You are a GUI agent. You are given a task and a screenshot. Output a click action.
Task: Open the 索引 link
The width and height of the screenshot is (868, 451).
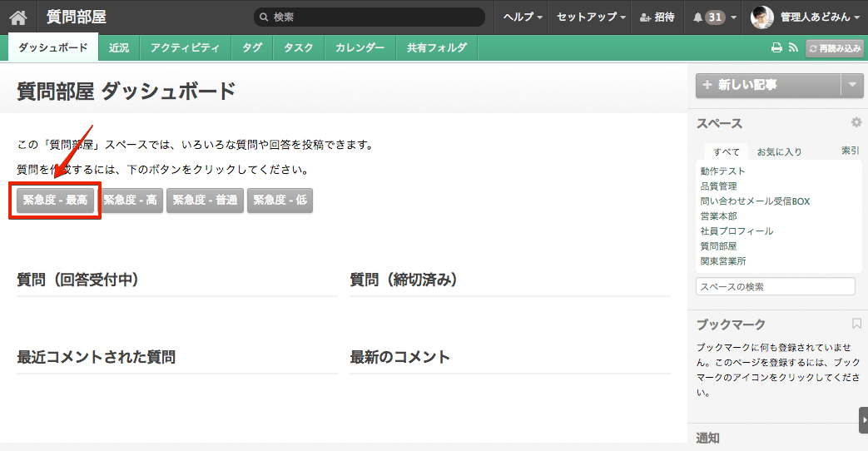(x=850, y=151)
